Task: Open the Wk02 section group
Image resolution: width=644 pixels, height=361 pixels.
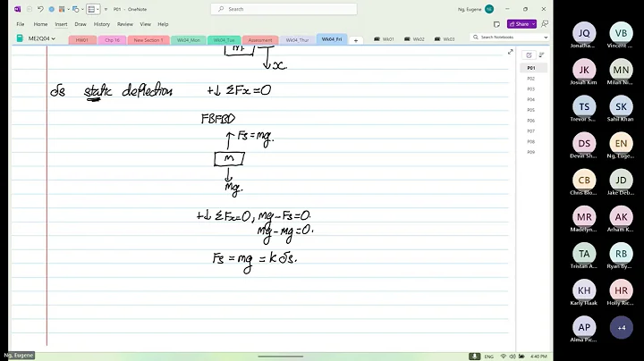Action: [x=414, y=39]
